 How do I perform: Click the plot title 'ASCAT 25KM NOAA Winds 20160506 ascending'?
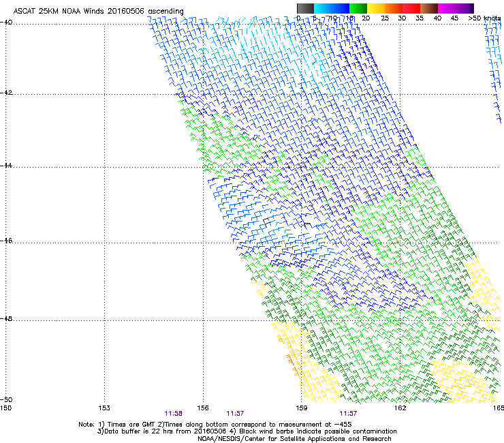[98, 11]
